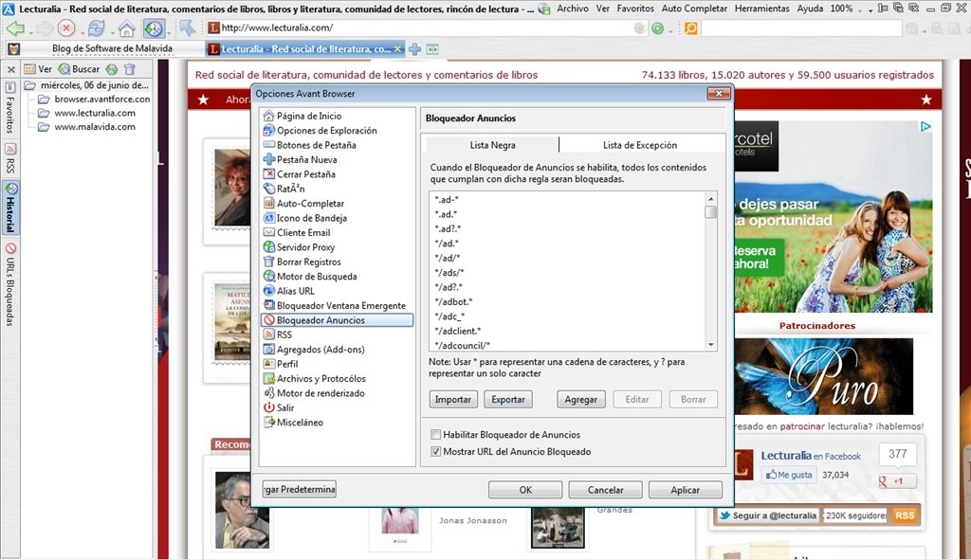Click Seguir a @lecturalia Twitter button
The width and height of the screenshot is (971, 560).
(x=768, y=515)
